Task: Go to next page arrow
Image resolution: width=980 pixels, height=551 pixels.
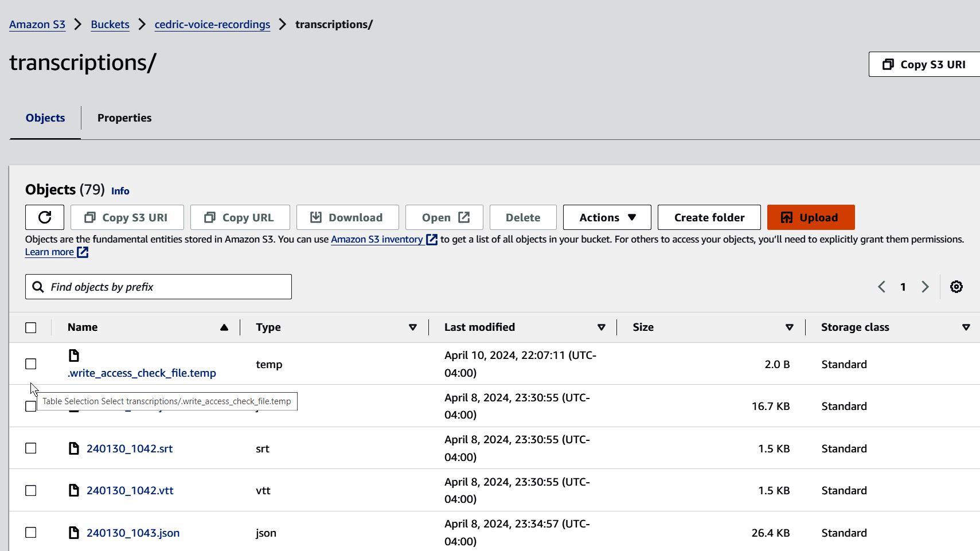Action: click(924, 287)
